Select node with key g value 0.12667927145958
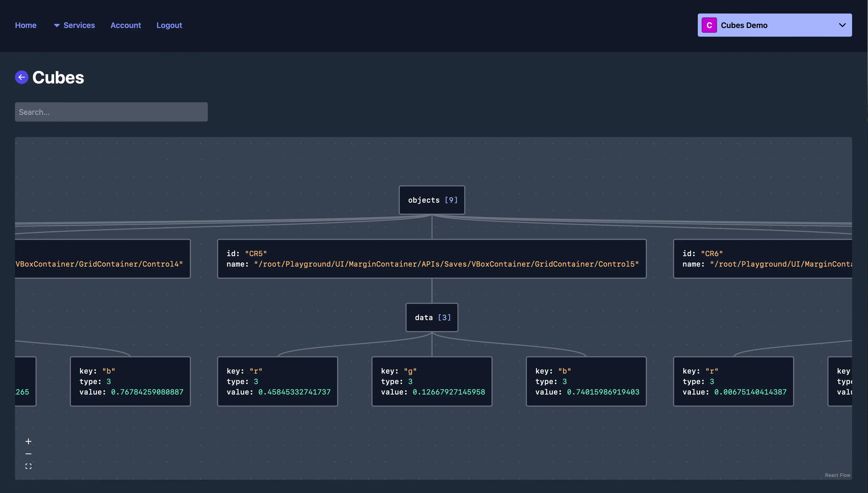 (x=432, y=381)
